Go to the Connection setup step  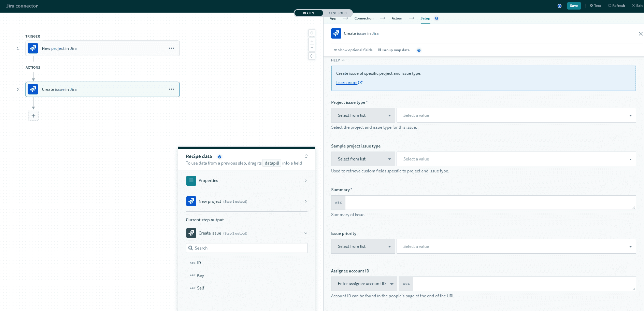[x=364, y=18]
